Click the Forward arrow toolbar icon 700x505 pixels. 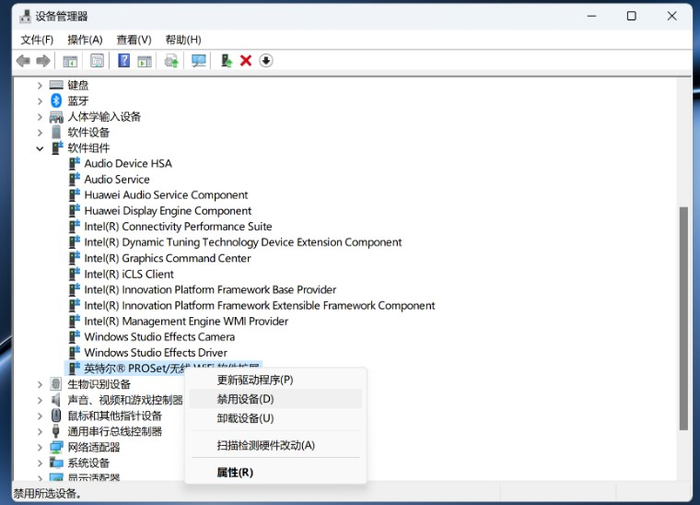click(43, 61)
